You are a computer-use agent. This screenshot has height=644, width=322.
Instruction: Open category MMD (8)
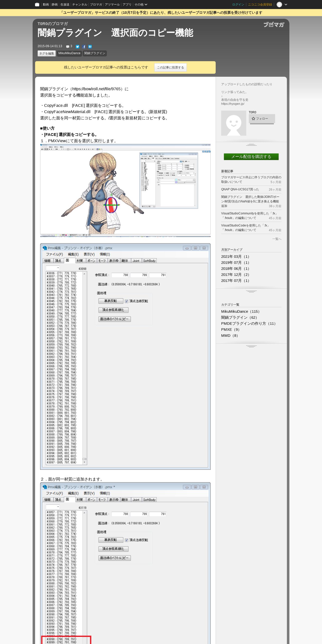230,336
